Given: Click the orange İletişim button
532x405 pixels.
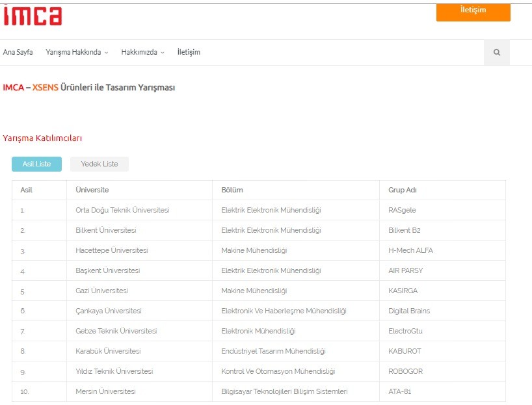Looking at the screenshot, I should click(x=473, y=12).
